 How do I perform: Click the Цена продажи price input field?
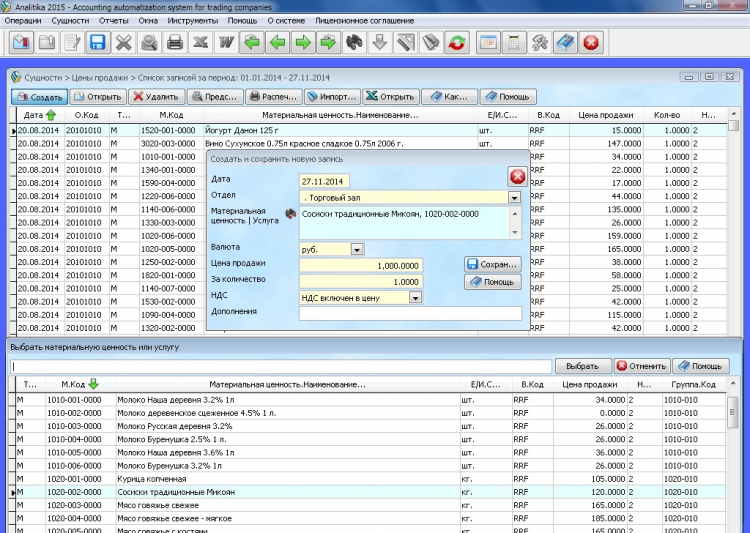tap(360, 265)
